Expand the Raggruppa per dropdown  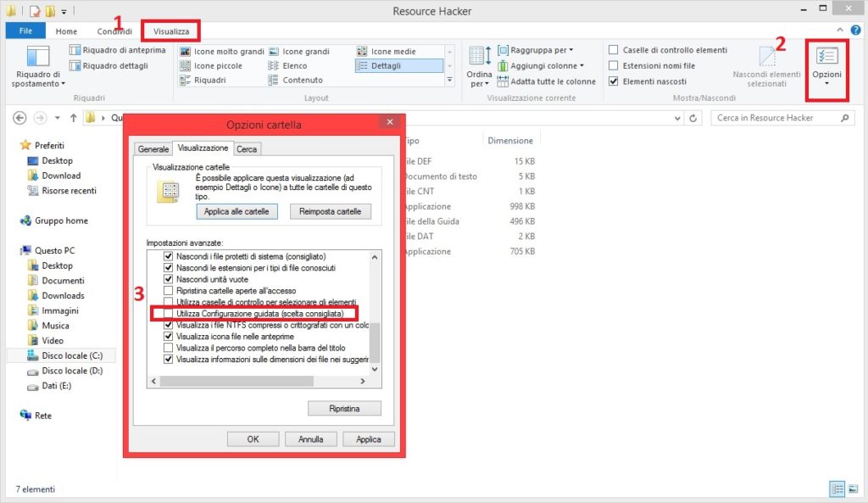pyautogui.click(x=541, y=50)
